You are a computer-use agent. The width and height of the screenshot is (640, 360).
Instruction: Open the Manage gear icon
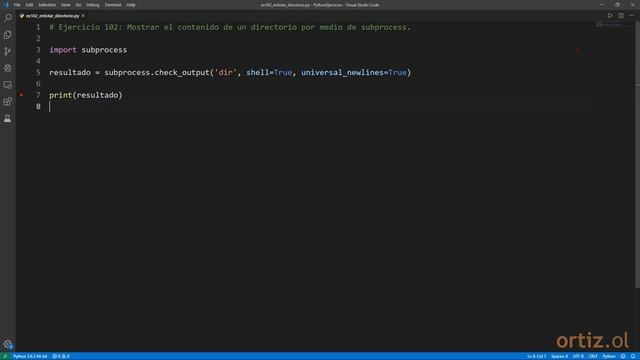coord(8,344)
